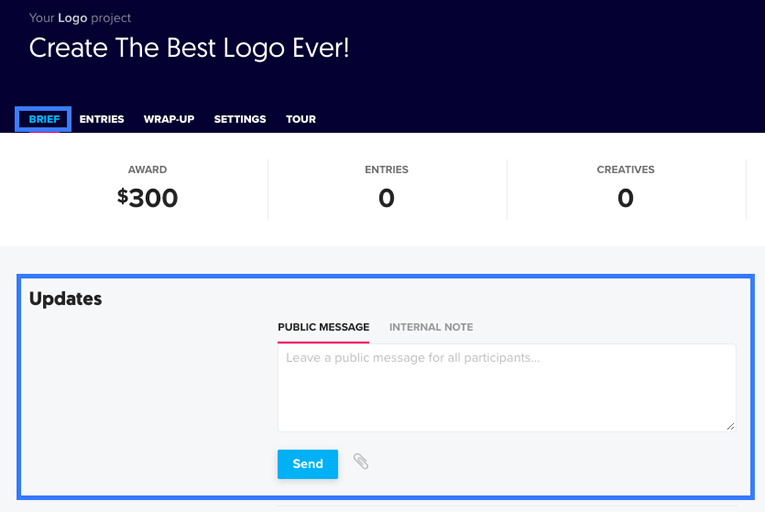Screen dimensions: 765x512
Task: Click the entries count number 0
Action: [386, 198]
